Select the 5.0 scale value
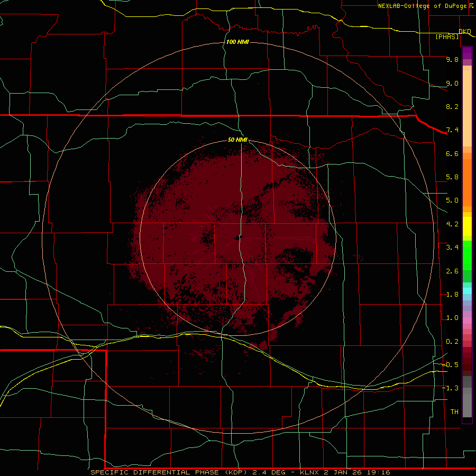This screenshot has width=476, height=476. coord(452,200)
